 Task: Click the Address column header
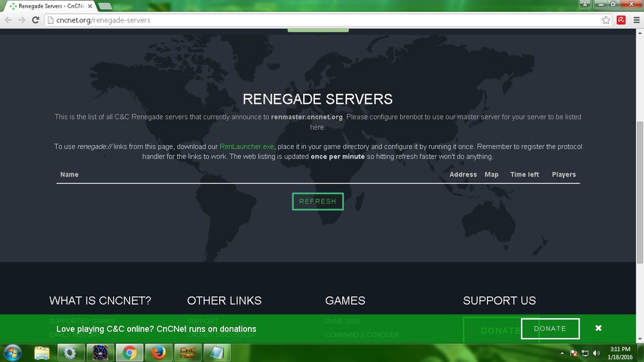[x=463, y=175]
